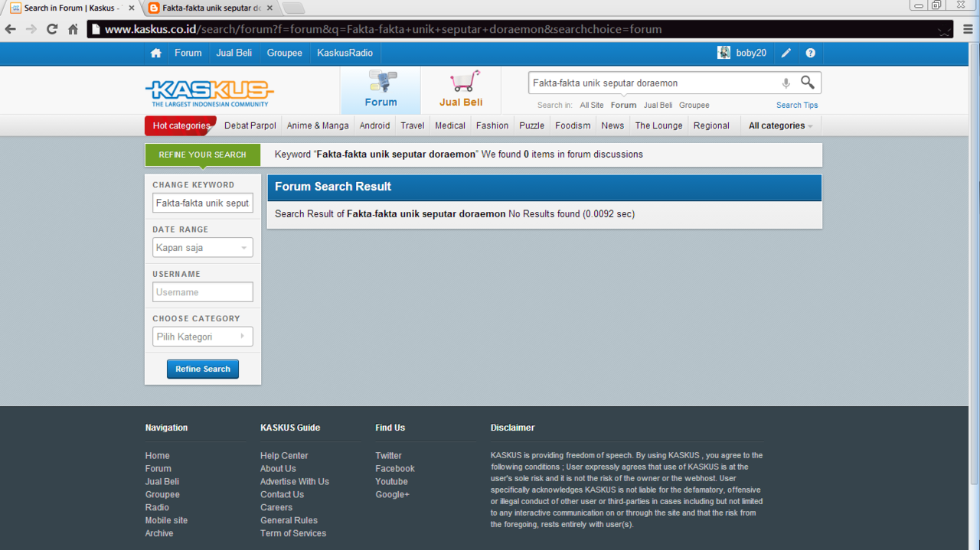The image size is (980, 550).
Task: Click the KASKUS logo
Action: coord(209,93)
